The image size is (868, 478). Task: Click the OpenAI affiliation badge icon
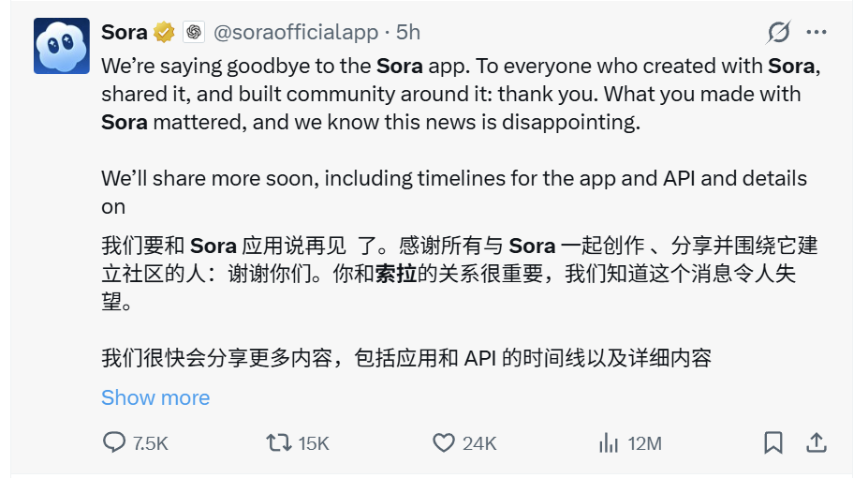pyautogui.click(x=193, y=32)
